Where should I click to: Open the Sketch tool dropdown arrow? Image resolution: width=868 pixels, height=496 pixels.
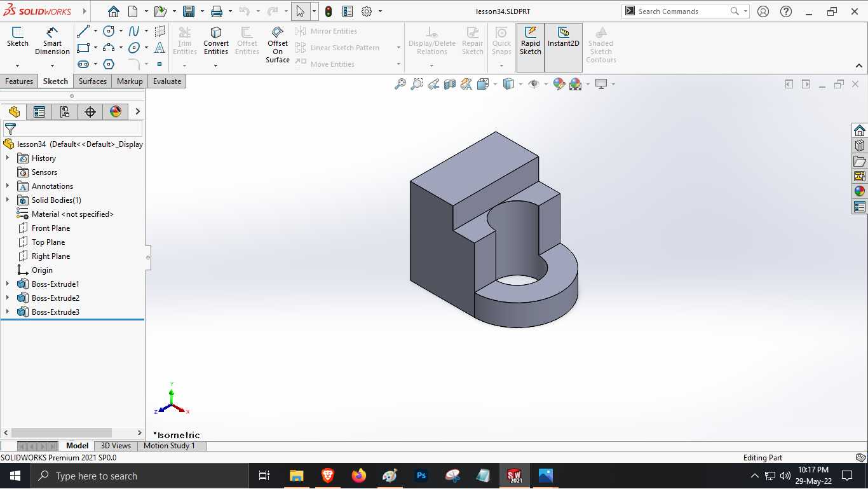pyautogui.click(x=18, y=65)
